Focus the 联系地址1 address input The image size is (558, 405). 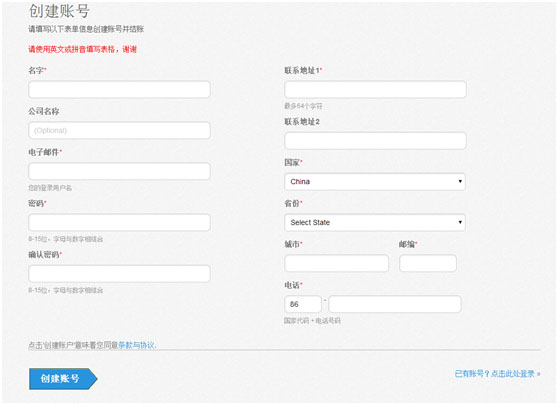tap(375, 89)
